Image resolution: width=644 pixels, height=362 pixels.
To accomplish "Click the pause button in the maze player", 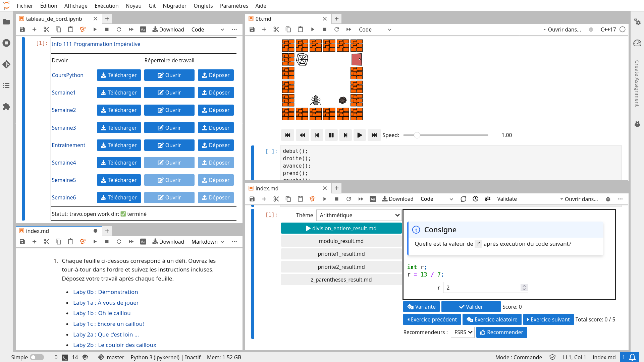I will click(x=331, y=135).
